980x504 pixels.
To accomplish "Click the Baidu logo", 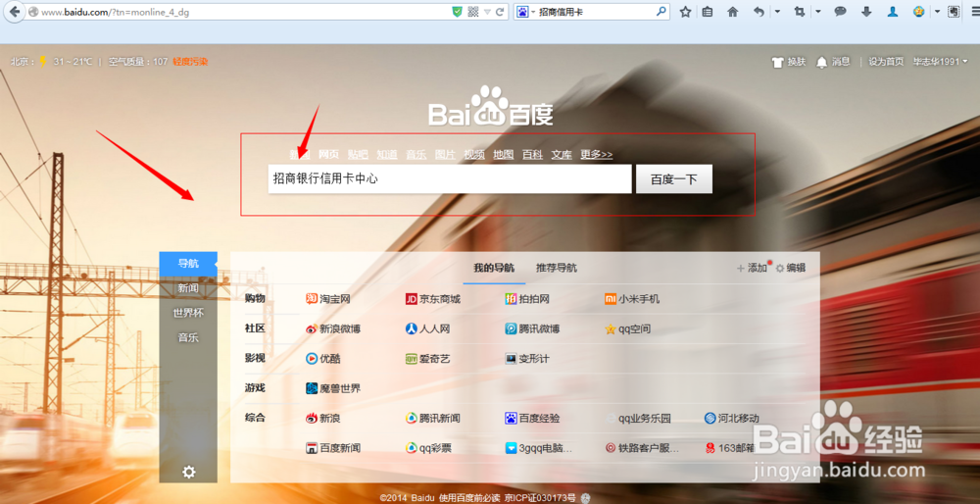I will point(491,106).
